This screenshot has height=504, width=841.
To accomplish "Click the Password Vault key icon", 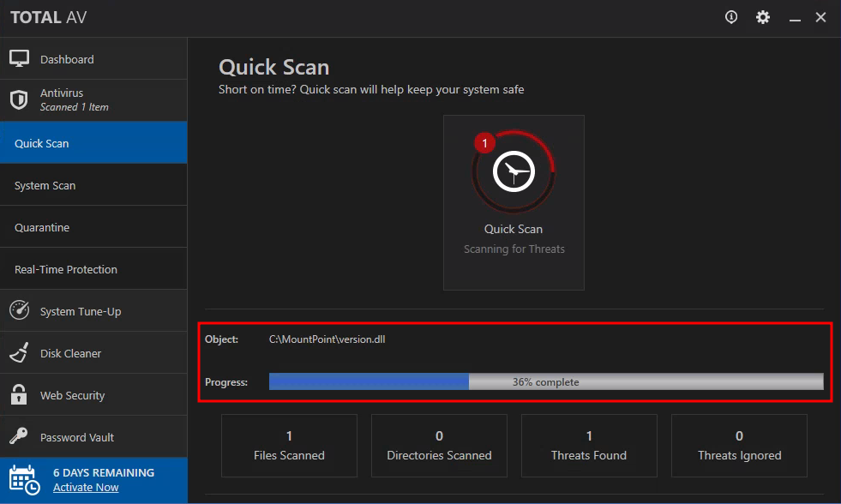I will coord(19,436).
